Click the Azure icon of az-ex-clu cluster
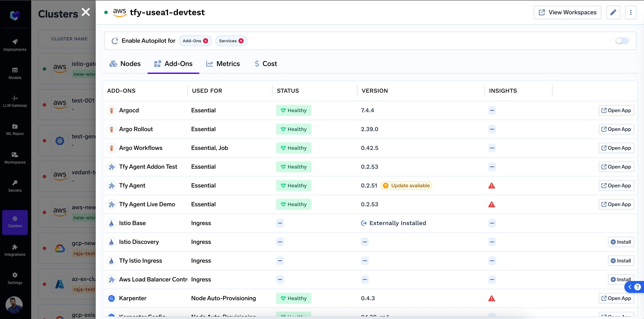This screenshot has height=319, width=644. pos(60,284)
